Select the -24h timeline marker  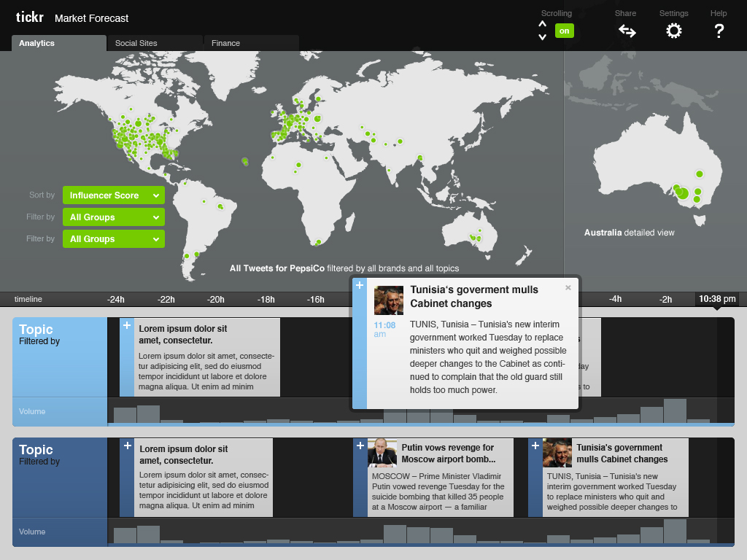tap(116, 300)
